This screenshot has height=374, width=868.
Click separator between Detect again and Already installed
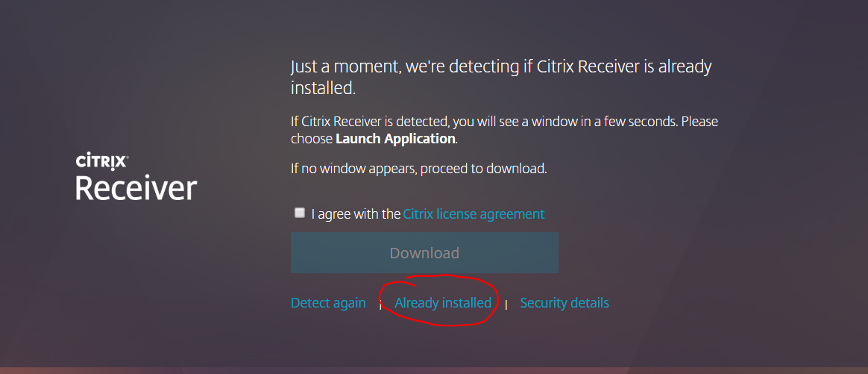[x=380, y=304]
